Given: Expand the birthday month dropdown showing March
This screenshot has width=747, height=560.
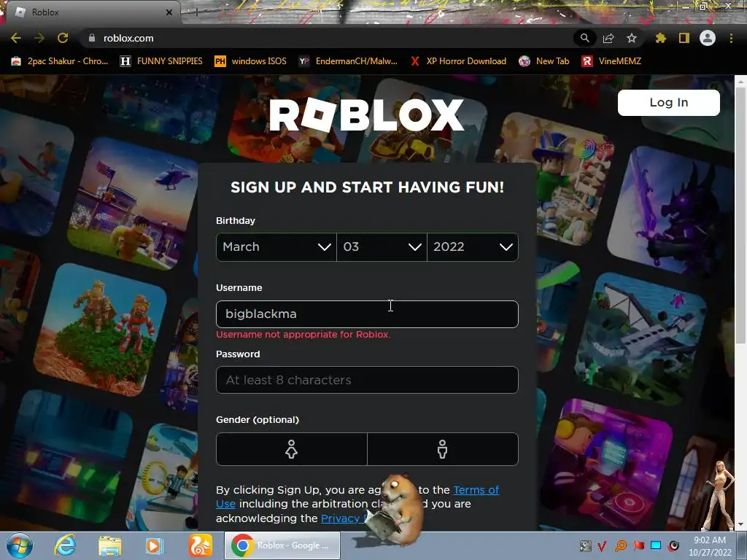Looking at the screenshot, I should point(276,246).
